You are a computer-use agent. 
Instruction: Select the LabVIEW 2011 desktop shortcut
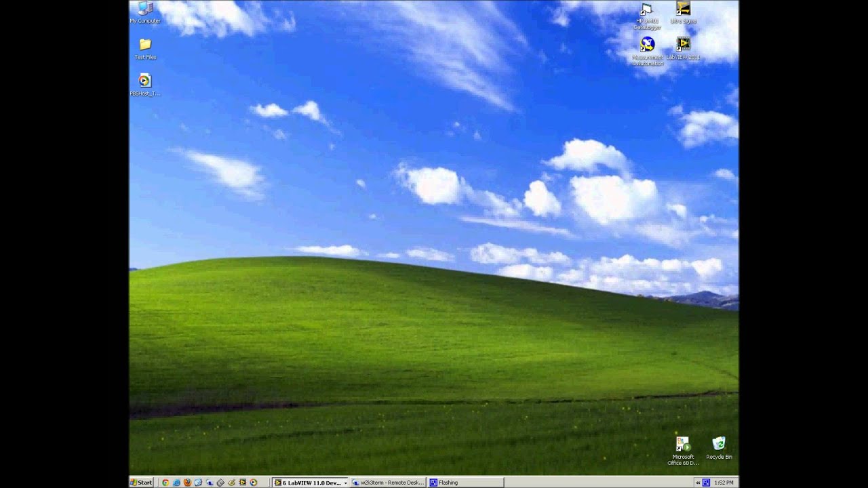click(x=684, y=48)
